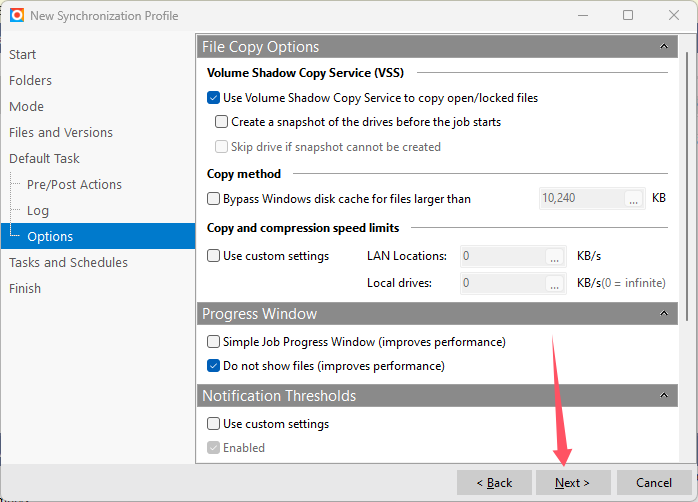Open the Folders step in sidebar
This screenshot has height=502, width=698.
click(31, 80)
